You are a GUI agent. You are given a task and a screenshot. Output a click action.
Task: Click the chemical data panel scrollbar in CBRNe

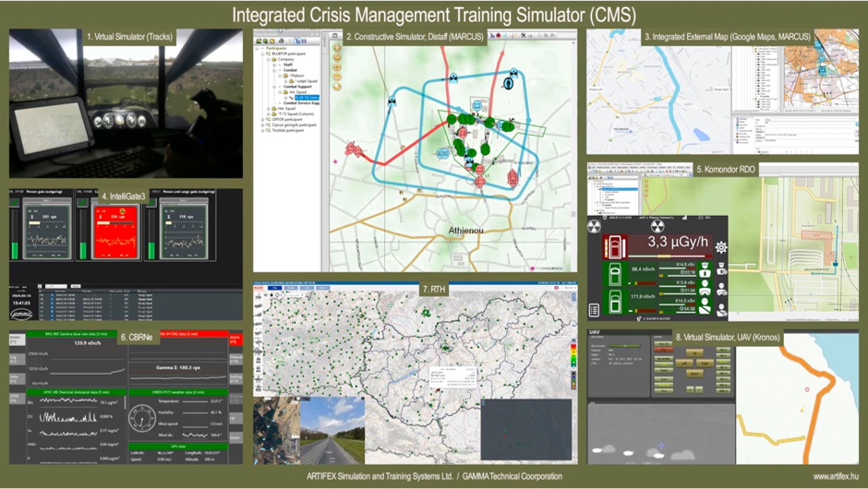(125, 402)
